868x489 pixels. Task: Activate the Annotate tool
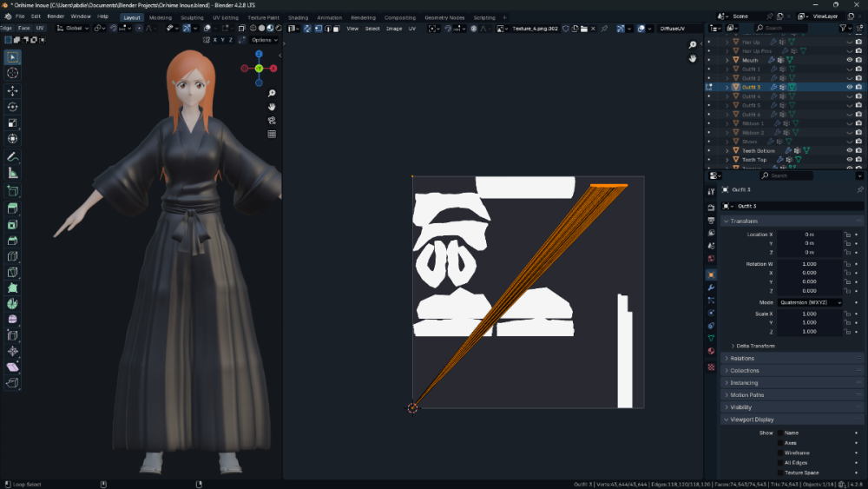tap(13, 157)
